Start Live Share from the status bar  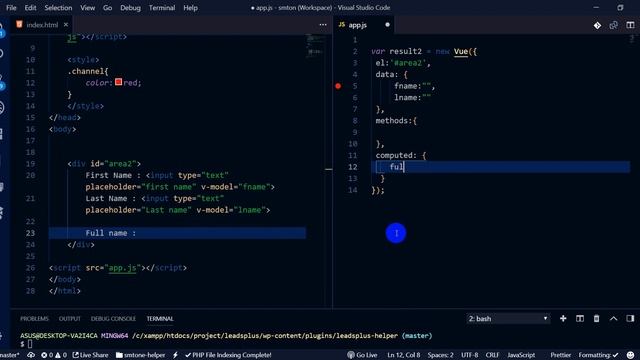90,355
